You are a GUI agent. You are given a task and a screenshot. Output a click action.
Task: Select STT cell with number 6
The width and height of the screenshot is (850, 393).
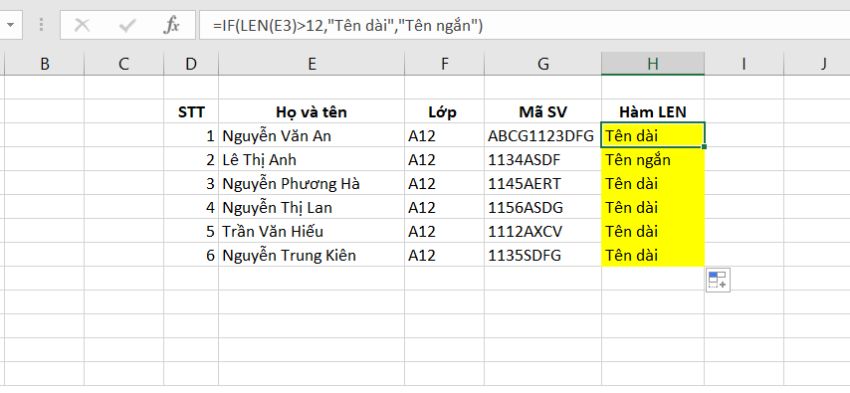click(x=191, y=255)
